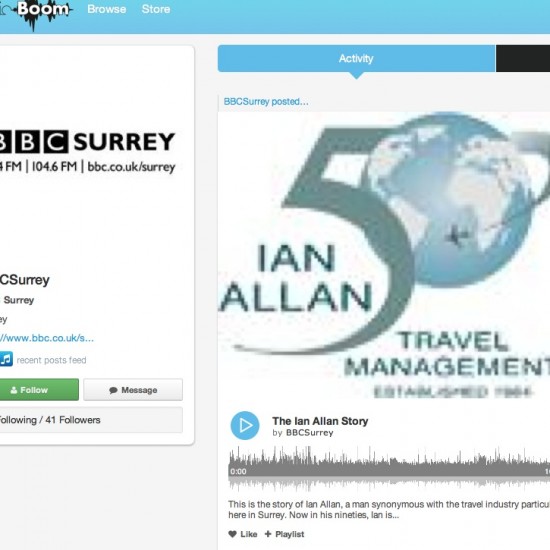The height and width of the screenshot is (550, 550).
Task: Click the story description text
Action: [389, 510]
